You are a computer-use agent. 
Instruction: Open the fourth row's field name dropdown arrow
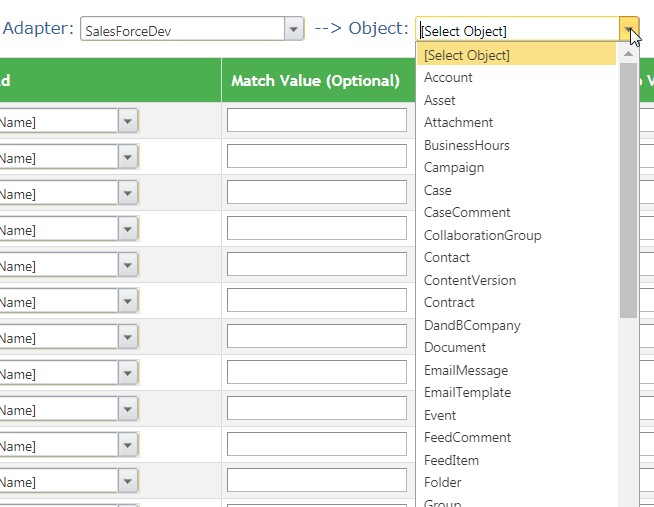(x=128, y=229)
